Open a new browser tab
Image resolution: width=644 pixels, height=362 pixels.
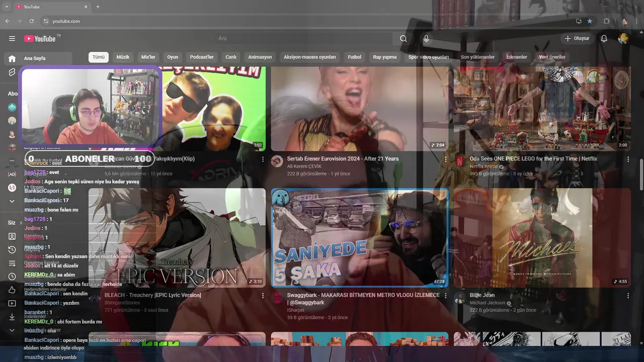pos(98,7)
